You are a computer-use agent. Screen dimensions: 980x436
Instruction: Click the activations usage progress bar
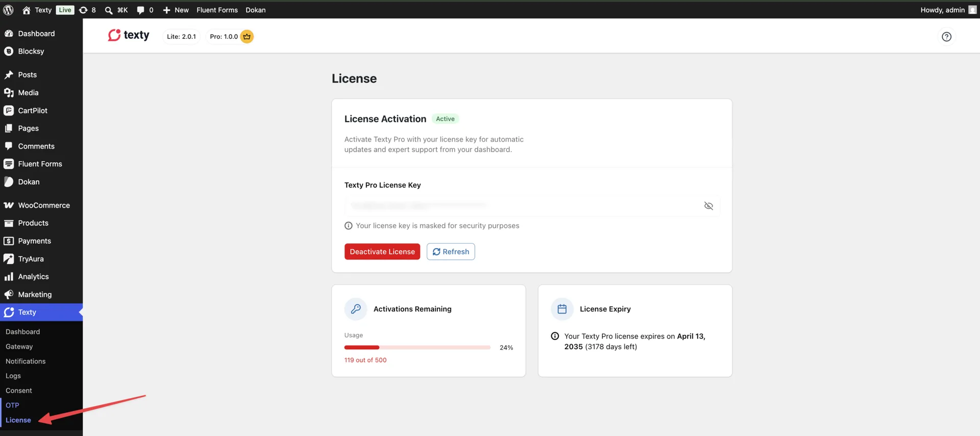pyautogui.click(x=418, y=347)
